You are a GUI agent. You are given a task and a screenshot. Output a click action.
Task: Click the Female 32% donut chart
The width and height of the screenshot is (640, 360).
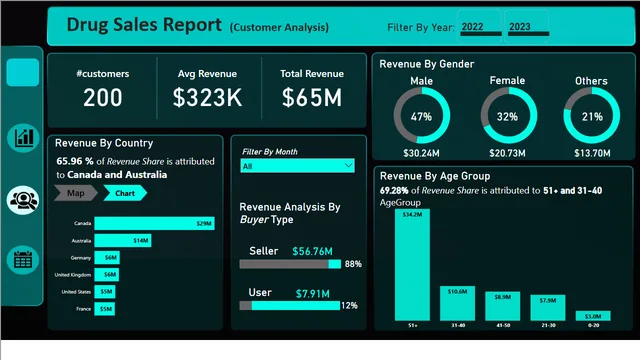point(508,116)
